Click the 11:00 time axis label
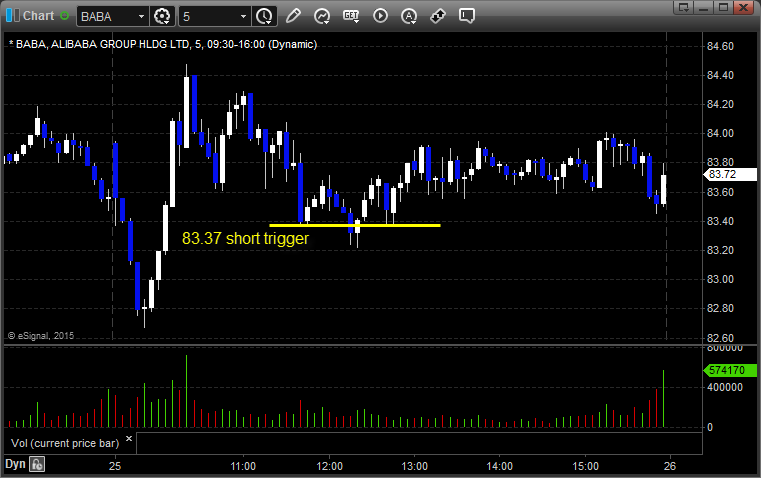Viewport: 761px width, 478px height. click(243, 466)
